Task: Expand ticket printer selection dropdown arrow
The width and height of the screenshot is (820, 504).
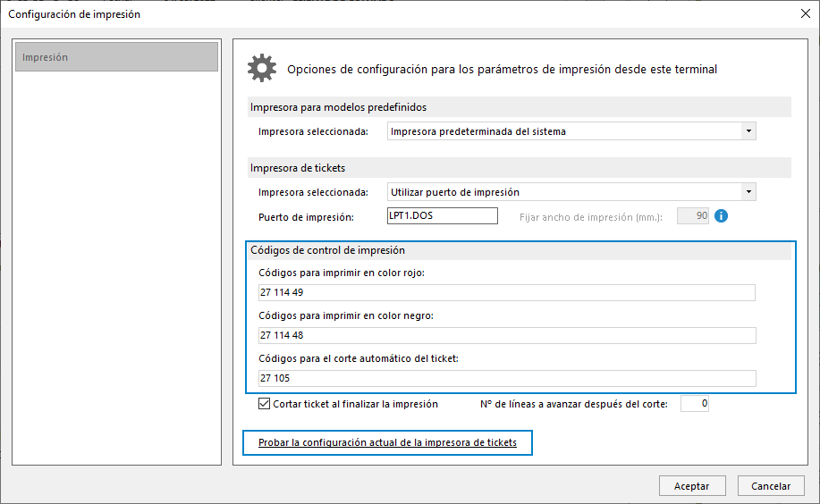Action: [748, 192]
